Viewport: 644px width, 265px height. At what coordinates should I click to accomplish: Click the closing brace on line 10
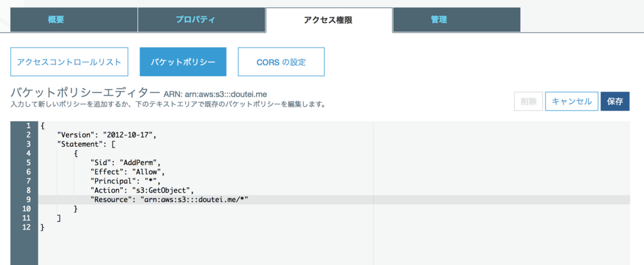point(75,209)
